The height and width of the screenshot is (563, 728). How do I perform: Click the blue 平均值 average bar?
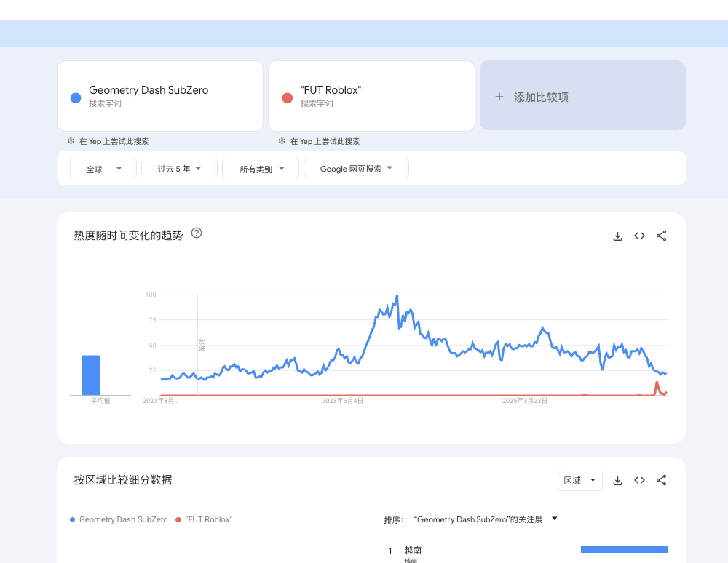[x=91, y=375]
